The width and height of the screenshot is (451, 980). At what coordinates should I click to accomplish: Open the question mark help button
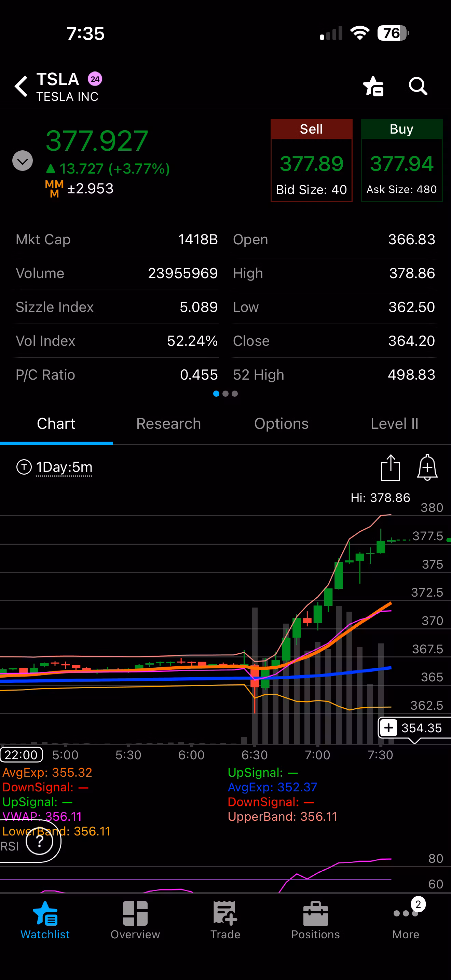(40, 841)
